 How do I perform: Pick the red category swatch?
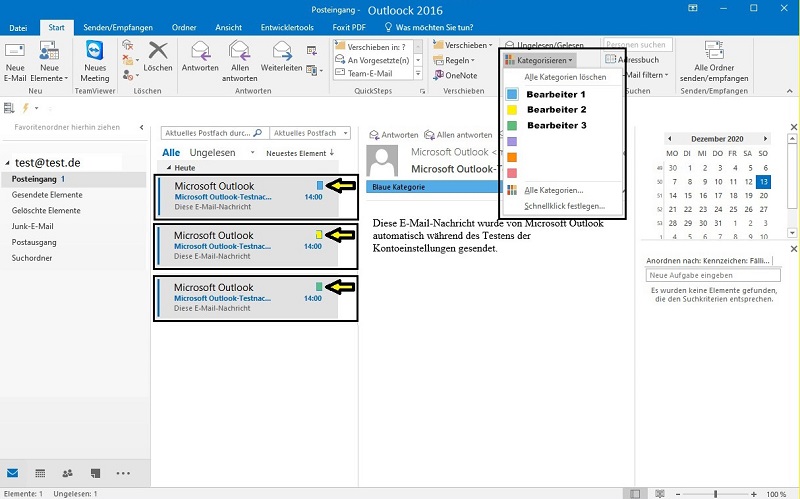pyautogui.click(x=512, y=173)
